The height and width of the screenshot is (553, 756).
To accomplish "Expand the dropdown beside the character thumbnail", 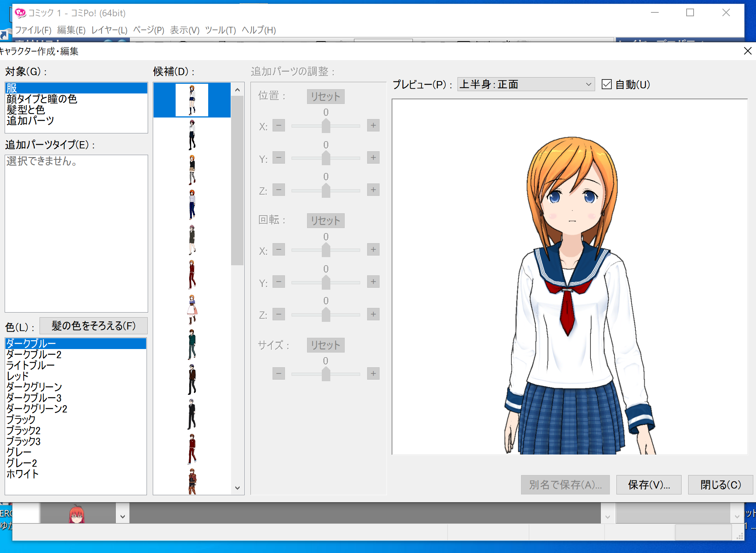I will pos(123,516).
